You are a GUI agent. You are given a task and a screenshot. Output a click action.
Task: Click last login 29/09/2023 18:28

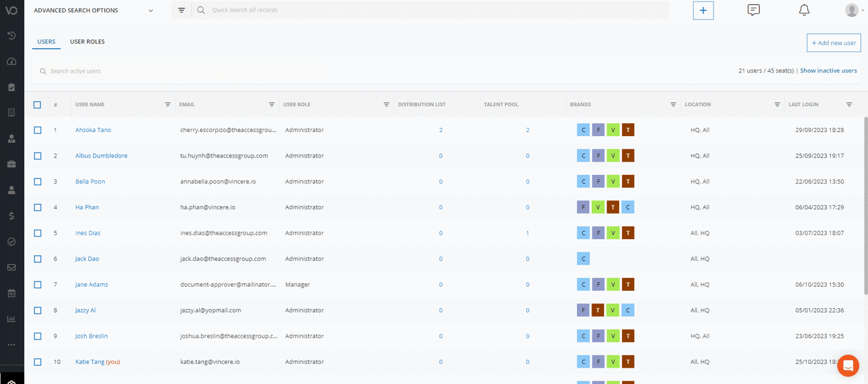point(819,130)
